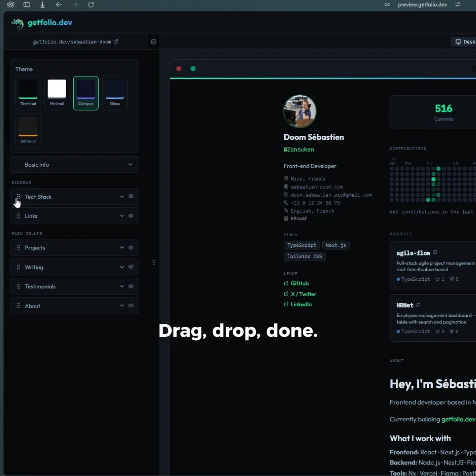Screen dimensions: 476x476
Task: Click the getfolio.dev chameleon logo
Action: click(x=17, y=23)
